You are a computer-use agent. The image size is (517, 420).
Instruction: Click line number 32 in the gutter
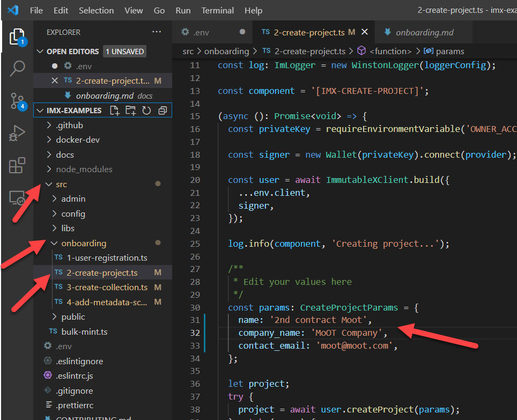(x=195, y=333)
